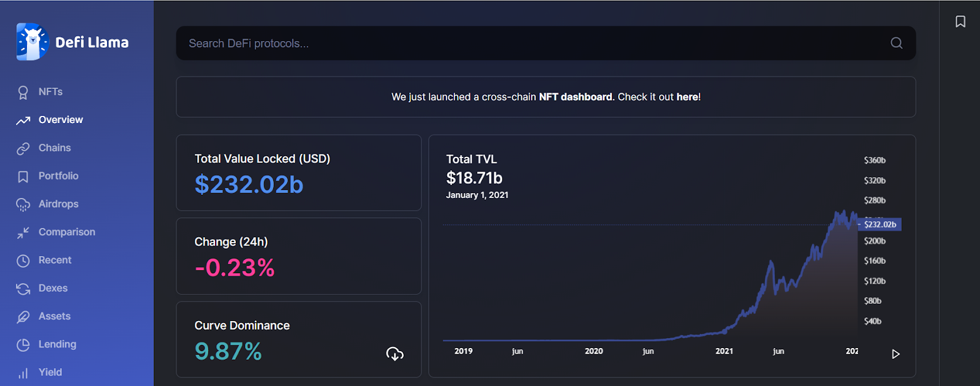Click the $232.02b price marker on chart axis
The width and height of the screenshot is (980, 386).
click(880, 224)
